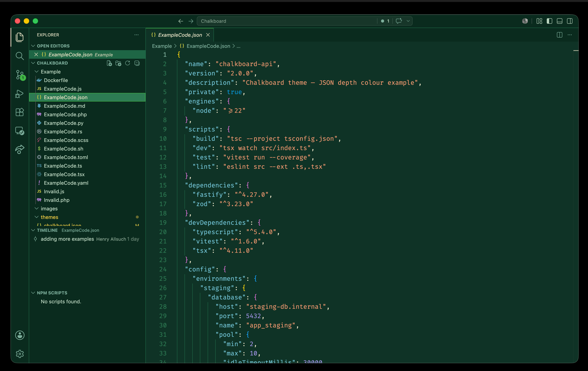Collapse the NPM Scripts section

click(33, 293)
